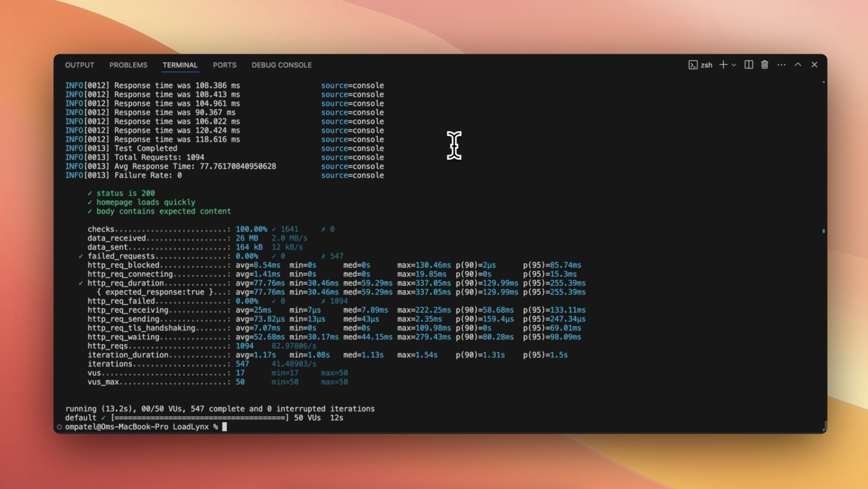Click http_req_connecting 'max=19.85ms' value

tap(422, 274)
